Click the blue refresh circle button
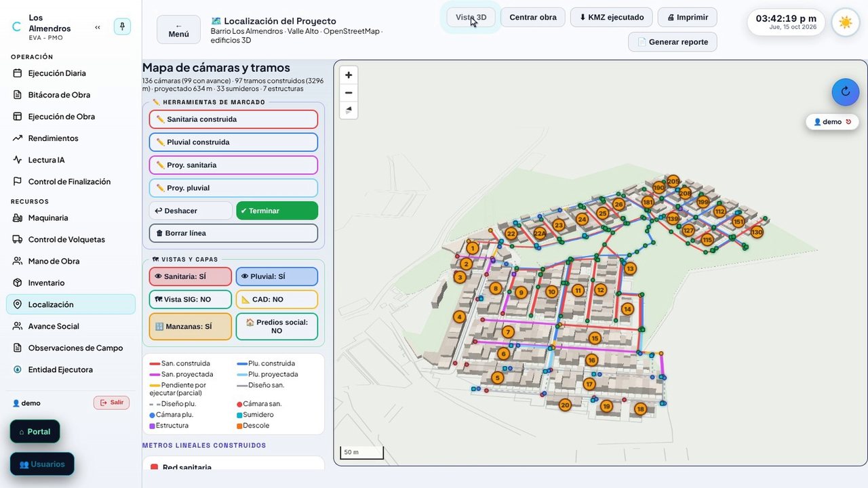The width and height of the screenshot is (868, 488). (846, 91)
